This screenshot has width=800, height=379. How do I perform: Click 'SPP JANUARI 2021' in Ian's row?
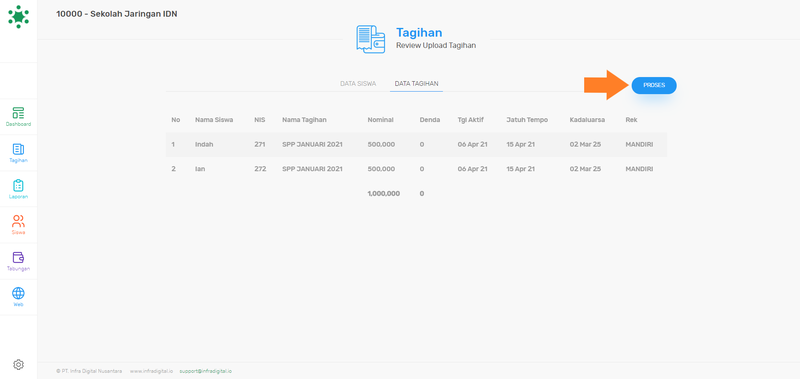click(x=312, y=169)
